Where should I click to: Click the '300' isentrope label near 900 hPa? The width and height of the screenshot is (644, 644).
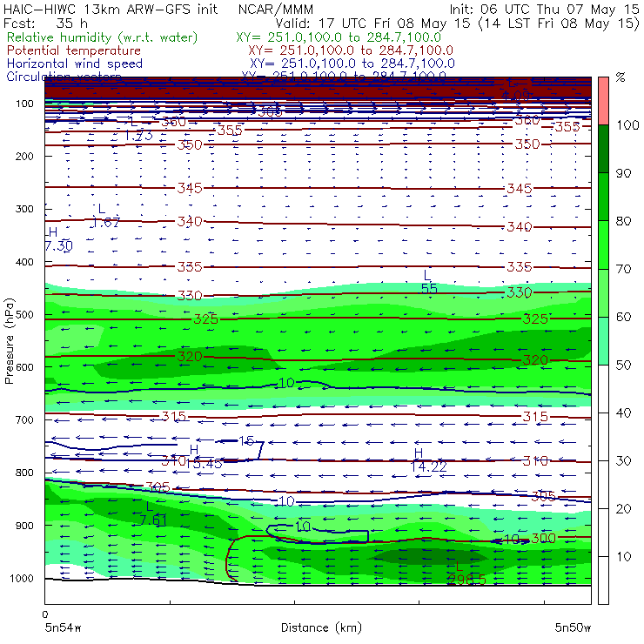coord(543,538)
